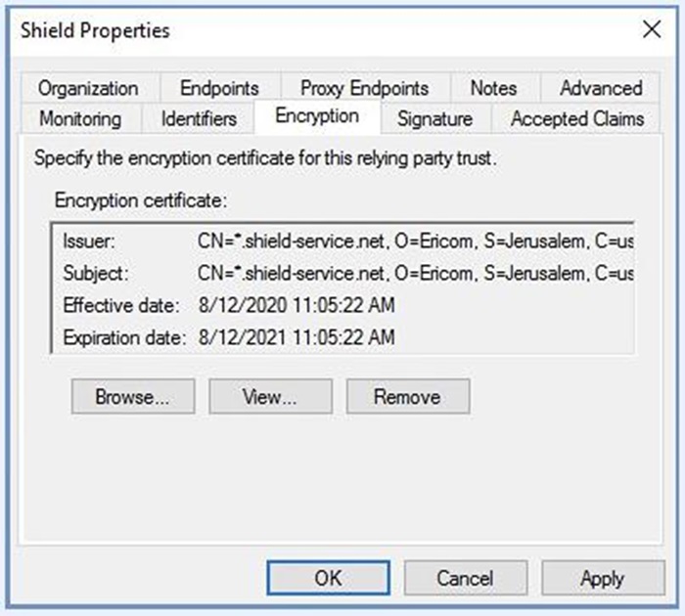Viewport: 685px width, 616px height.
Task: Open the Signature tab
Action: tap(435, 118)
